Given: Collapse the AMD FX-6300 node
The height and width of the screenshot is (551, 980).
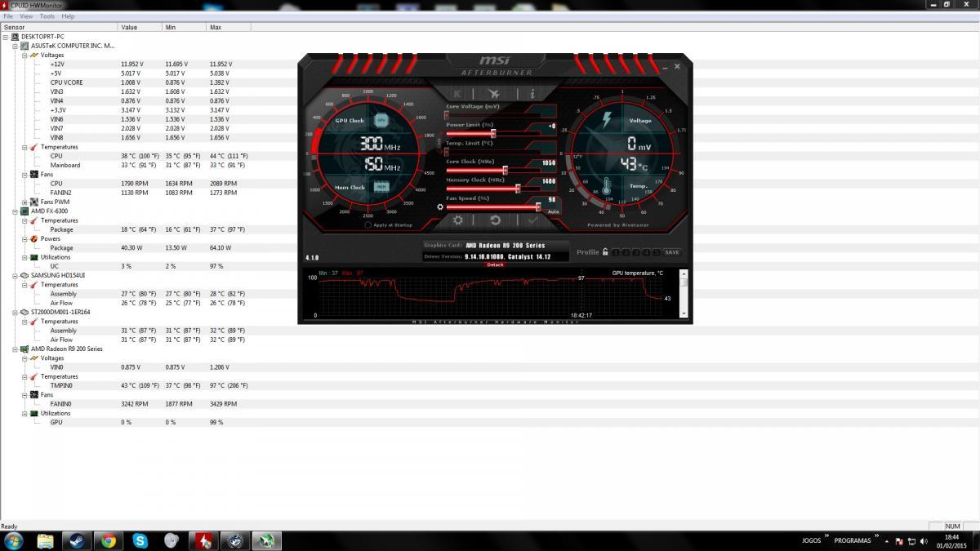Looking at the screenshot, I should (x=15, y=211).
